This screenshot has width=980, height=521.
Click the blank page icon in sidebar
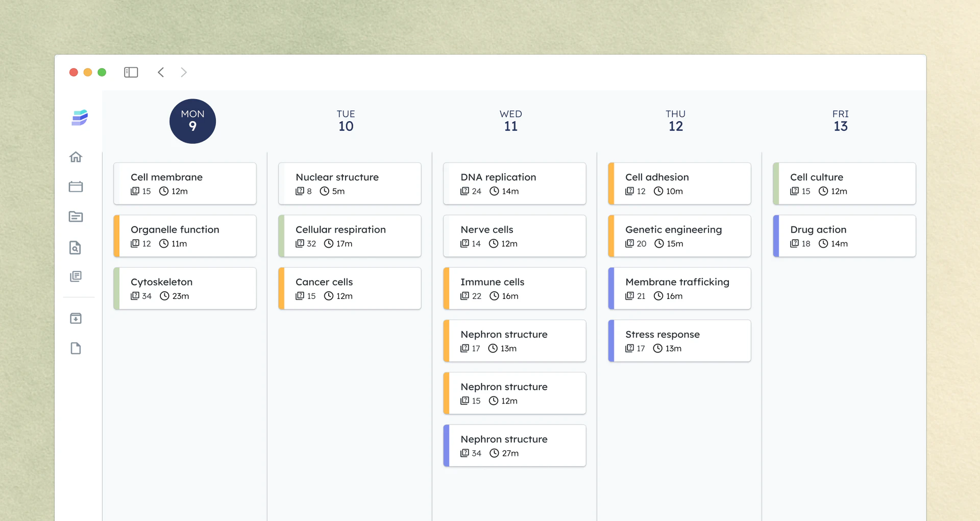coord(76,348)
